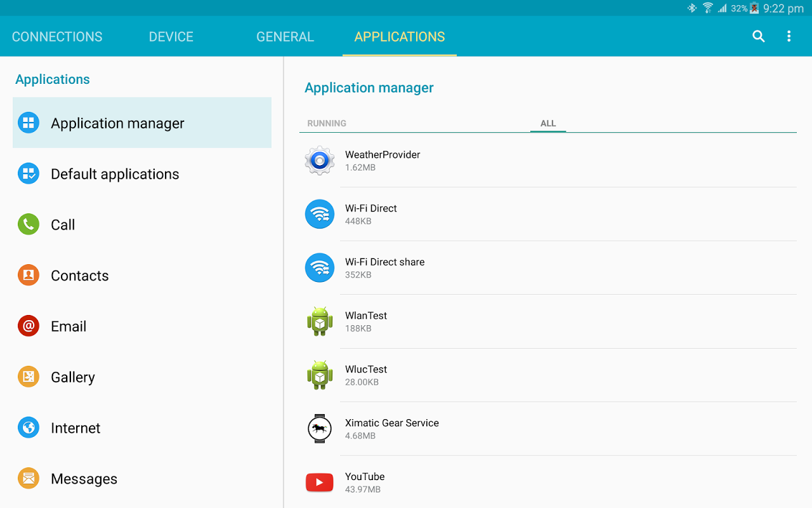Image resolution: width=812 pixels, height=508 pixels.
Task: Tap the Internet globe icon
Action: (29, 427)
